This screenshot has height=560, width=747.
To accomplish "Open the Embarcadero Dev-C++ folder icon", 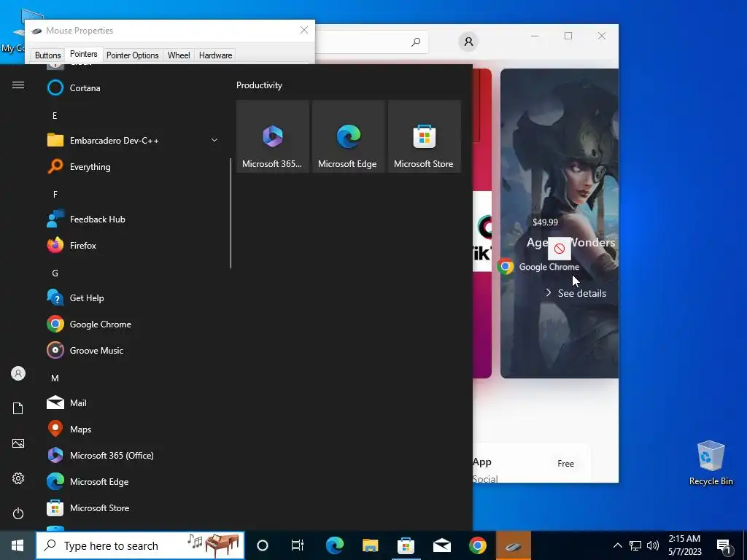I will click(55, 141).
